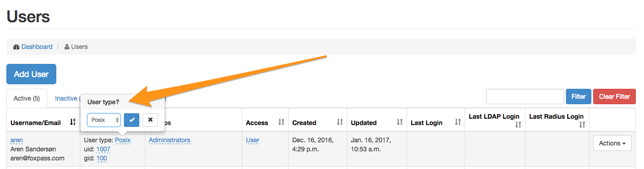Click the red Clear Filter button
This screenshot has height=169, width=644.
[x=615, y=97]
